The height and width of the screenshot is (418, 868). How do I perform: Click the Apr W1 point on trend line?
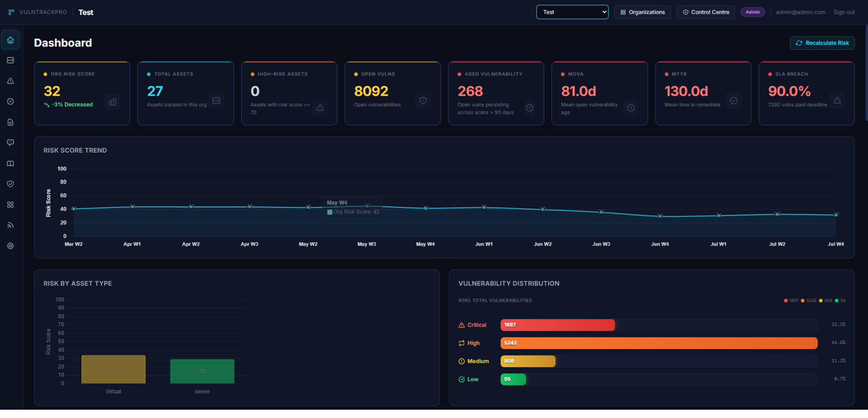(132, 207)
